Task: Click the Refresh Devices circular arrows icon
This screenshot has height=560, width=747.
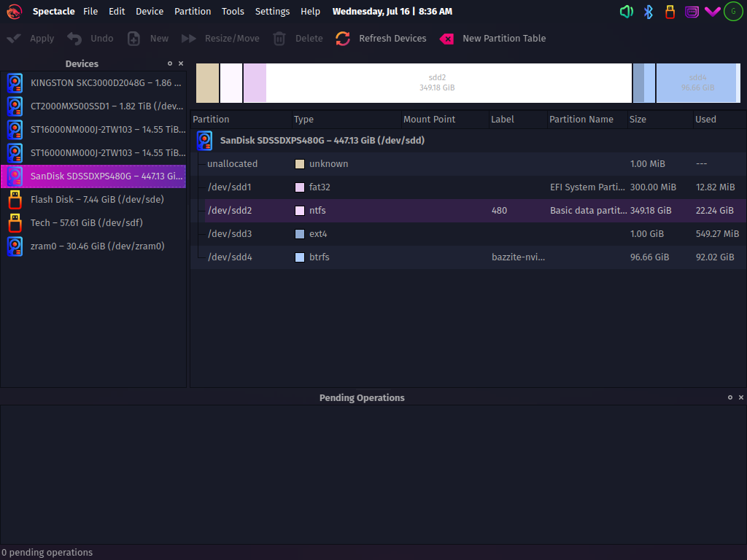Action: click(343, 39)
